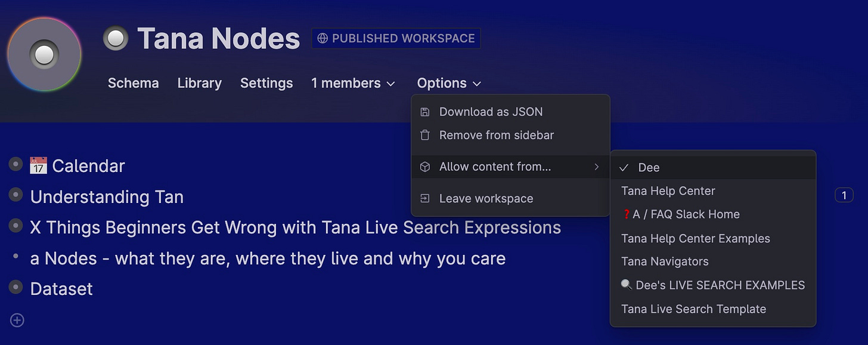
Task: Switch to the Schema tab
Action: 134,83
